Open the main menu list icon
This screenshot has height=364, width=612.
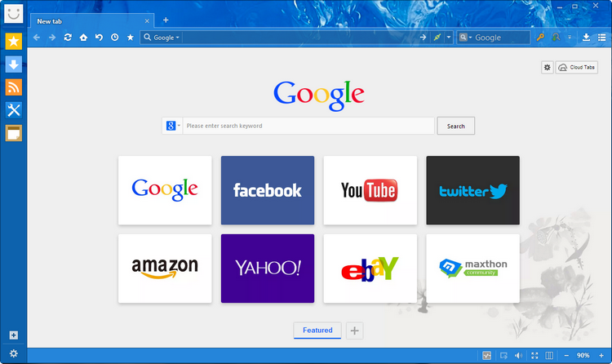click(602, 38)
